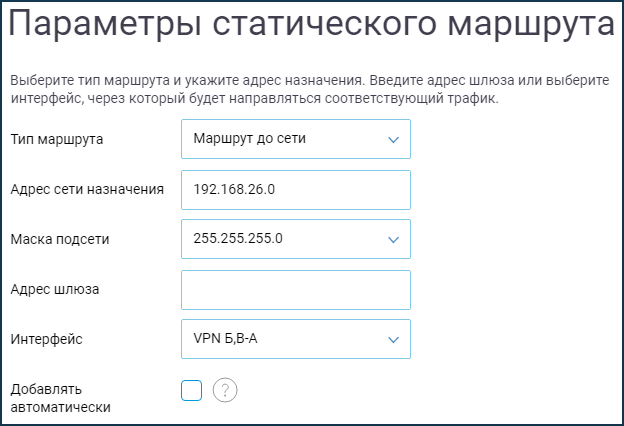Focus the empty Адрес шлюза input field
Viewport: 624px width, 426px height.
click(x=296, y=290)
